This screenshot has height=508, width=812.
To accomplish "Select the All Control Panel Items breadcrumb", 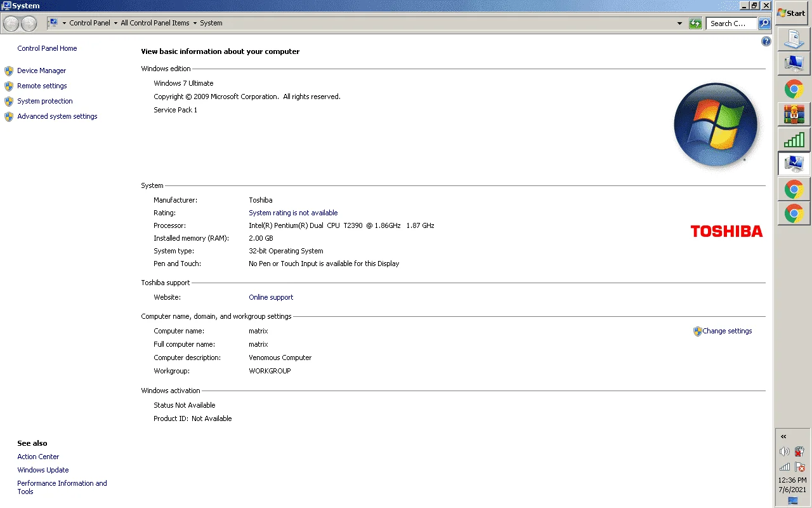I will (155, 23).
